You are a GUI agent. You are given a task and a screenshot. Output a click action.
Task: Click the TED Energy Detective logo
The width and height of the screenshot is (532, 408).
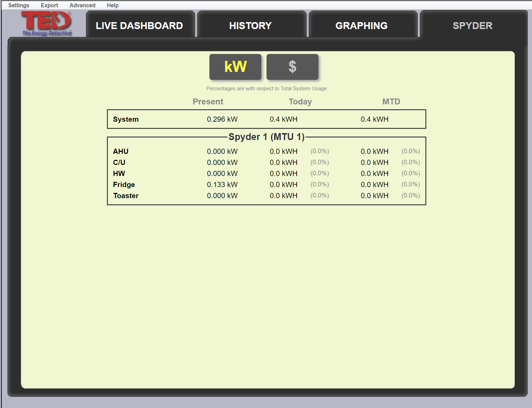[47, 23]
